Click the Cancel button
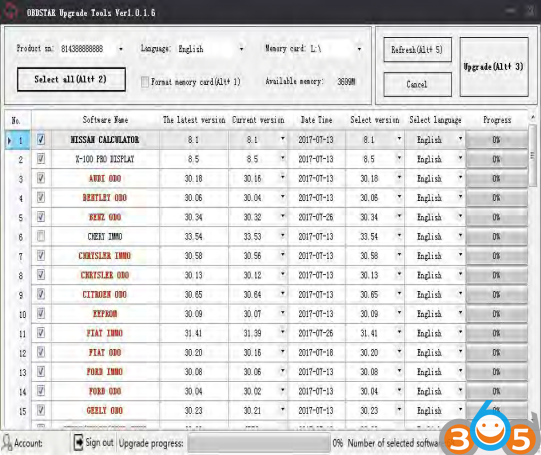The height and width of the screenshot is (455, 541). [x=417, y=84]
